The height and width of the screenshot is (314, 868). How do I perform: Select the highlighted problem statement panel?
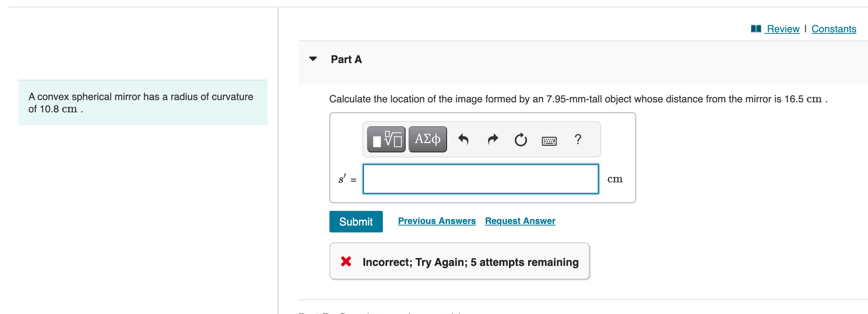click(x=142, y=102)
